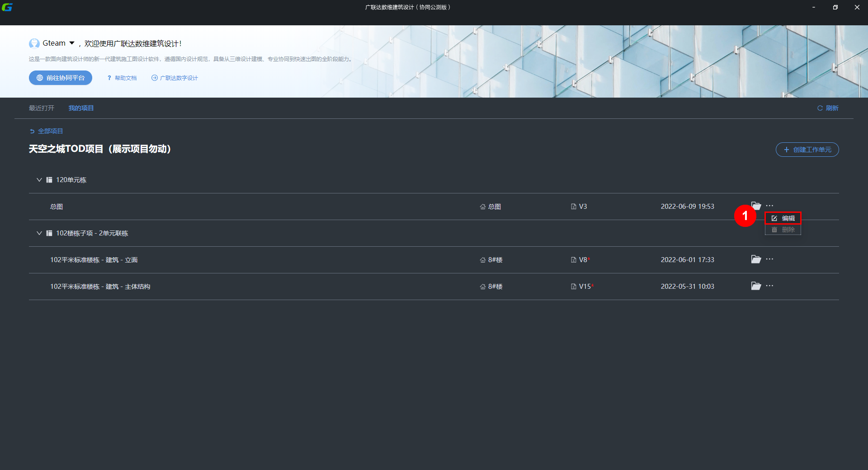Screen dimensions: 868x470
Task: Click the Glodon app logo icon
Action: click(x=7, y=7)
